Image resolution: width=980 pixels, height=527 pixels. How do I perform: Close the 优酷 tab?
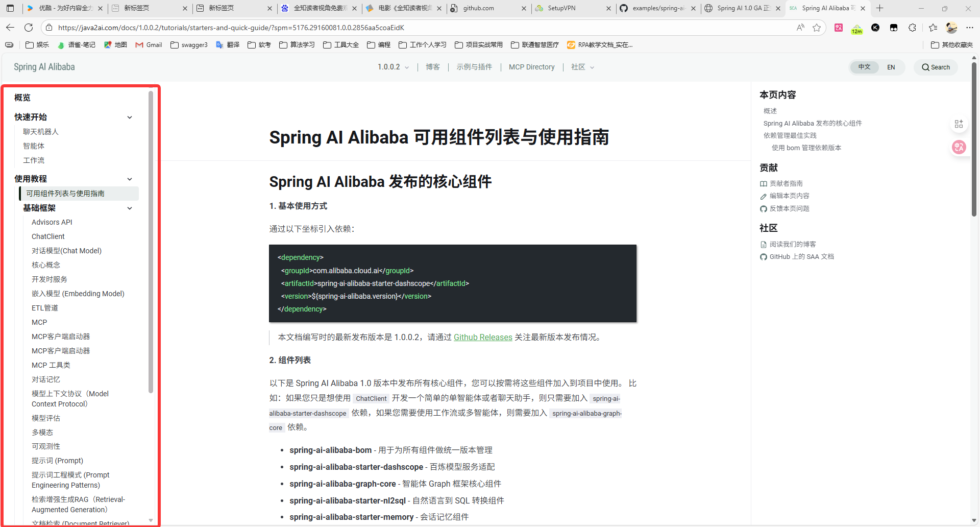(100, 8)
